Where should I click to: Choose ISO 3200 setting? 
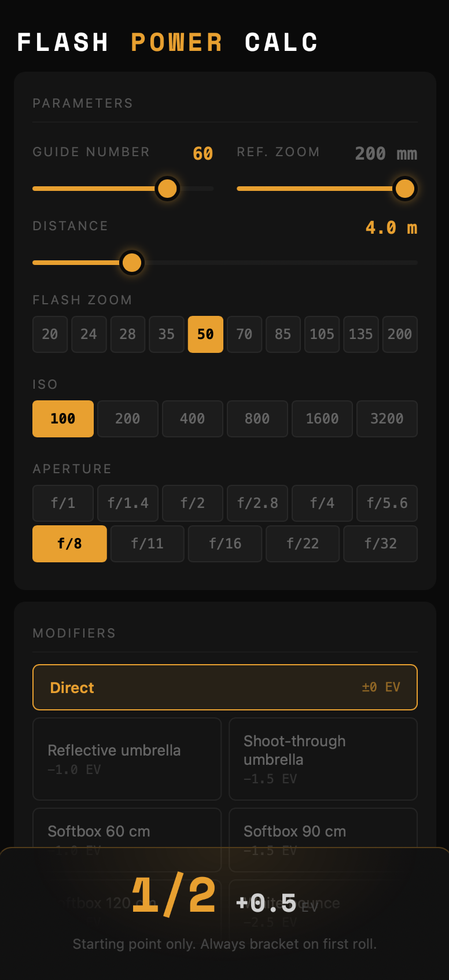pyautogui.click(x=387, y=419)
